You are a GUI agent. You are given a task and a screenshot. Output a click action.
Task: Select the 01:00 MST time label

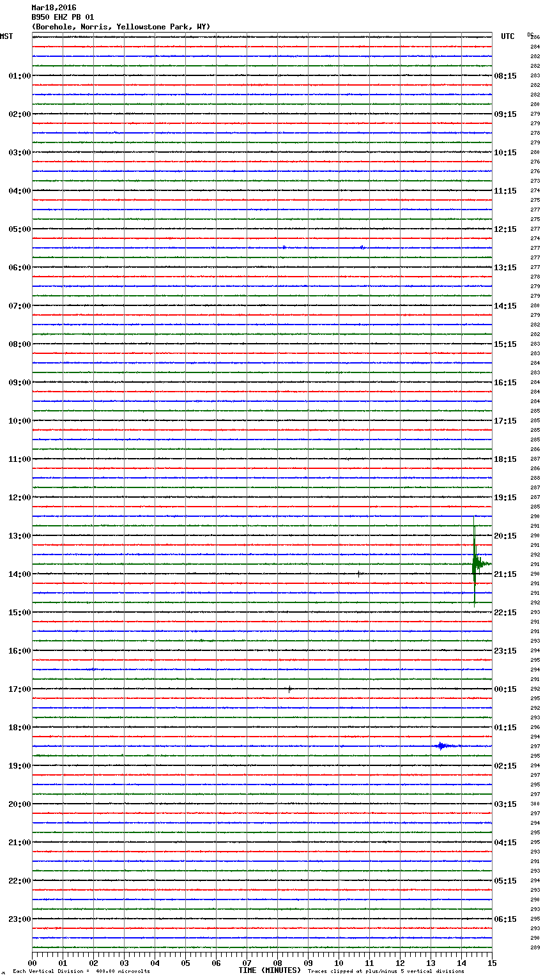(x=20, y=76)
